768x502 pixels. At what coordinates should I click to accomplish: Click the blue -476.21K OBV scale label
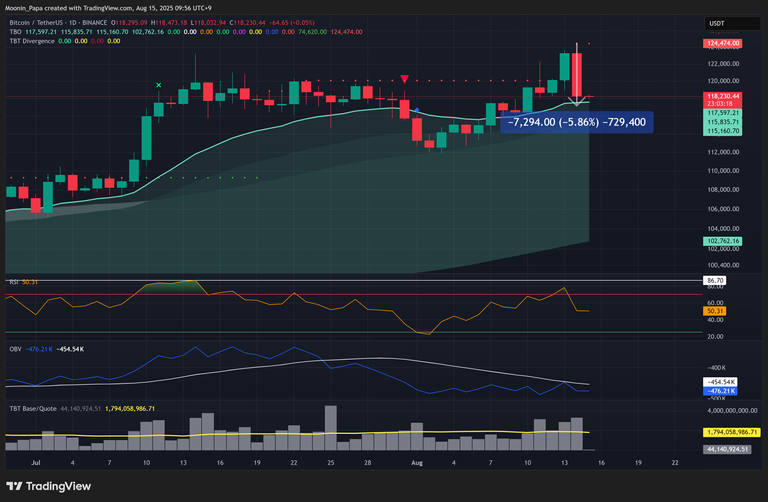pos(720,391)
